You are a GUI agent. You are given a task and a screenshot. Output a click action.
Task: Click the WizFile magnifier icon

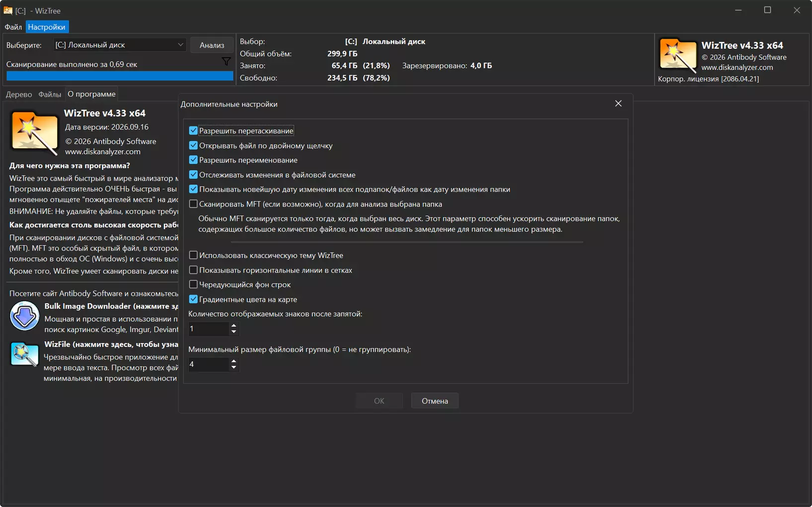coord(24,354)
